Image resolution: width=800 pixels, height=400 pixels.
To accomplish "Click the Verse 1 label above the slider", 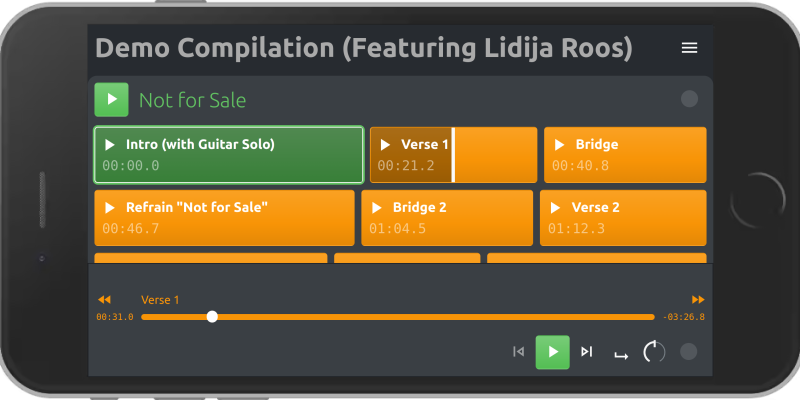I will tap(160, 300).
